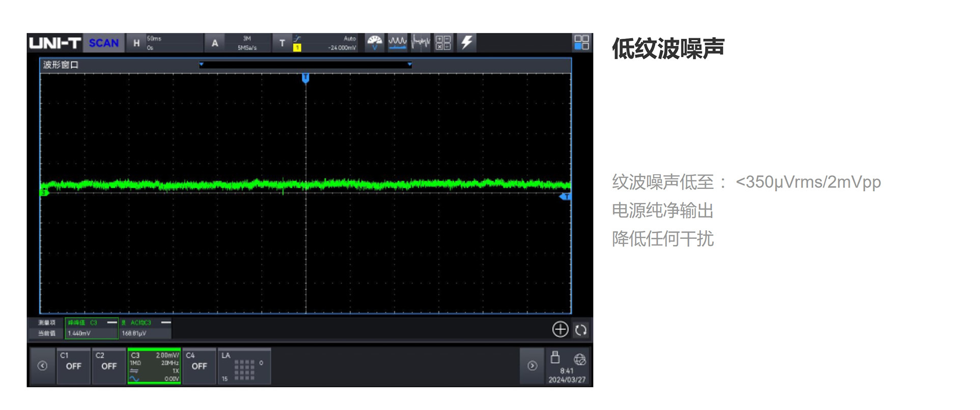Click the lightning bolt quick action icon
980x410 pixels.
coord(466,43)
